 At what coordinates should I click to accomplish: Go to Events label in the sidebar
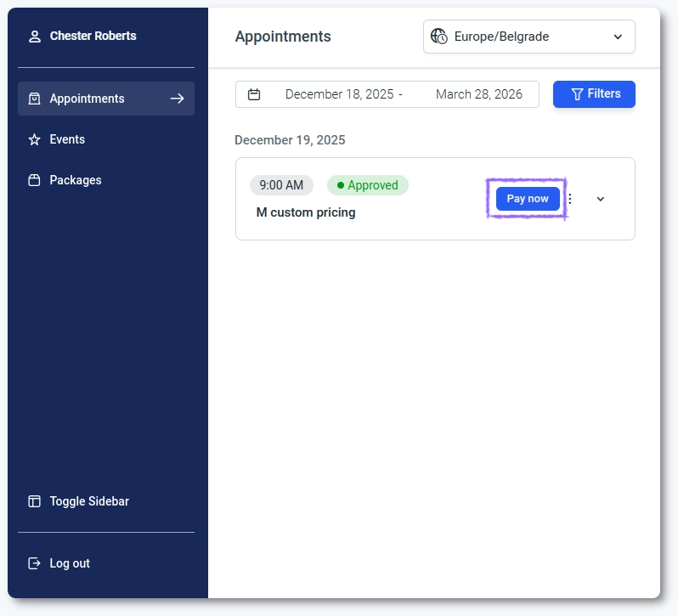click(67, 139)
